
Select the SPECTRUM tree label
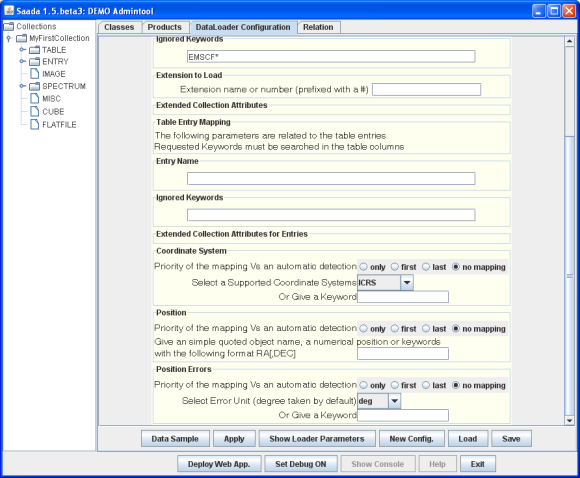click(64, 86)
